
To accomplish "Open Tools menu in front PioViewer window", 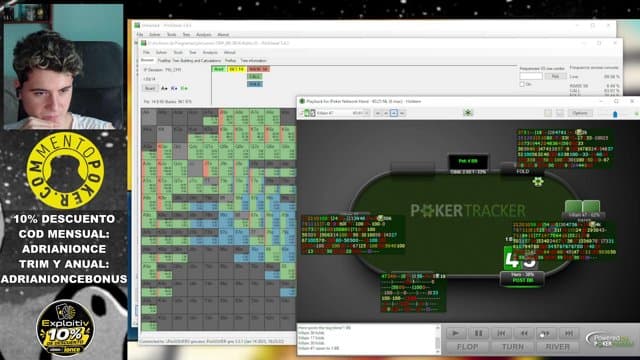I will [178, 53].
